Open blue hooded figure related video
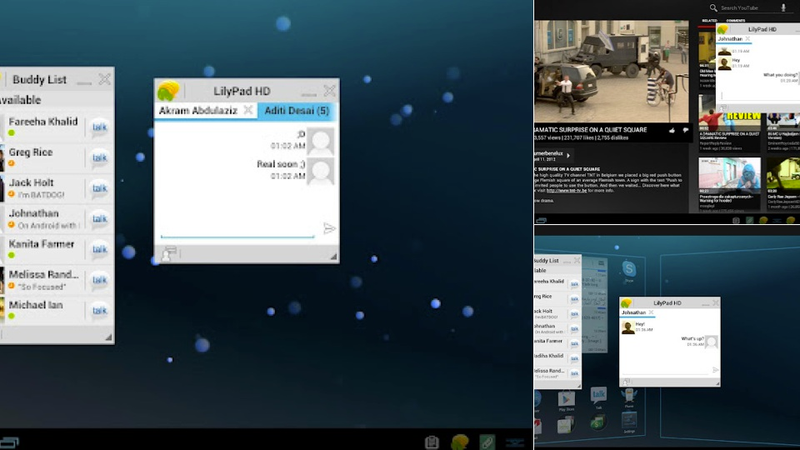This screenshot has width=800, height=450. tap(730, 176)
